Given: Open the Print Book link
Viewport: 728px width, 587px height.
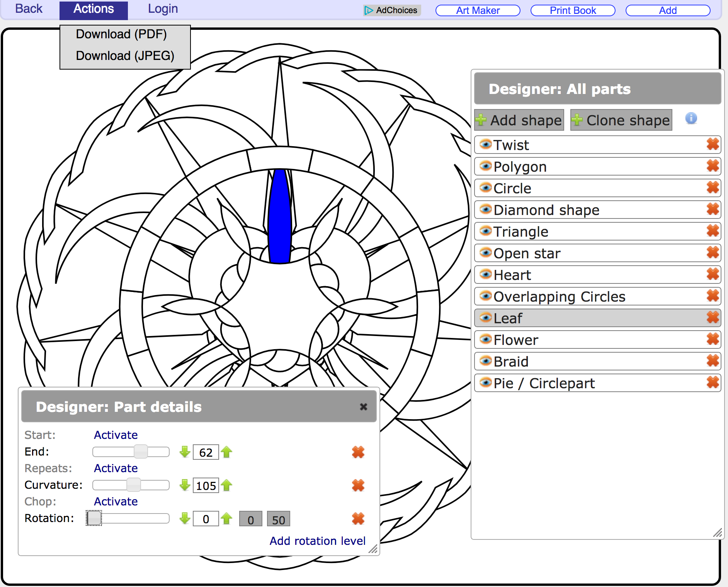Looking at the screenshot, I should pyautogui.click(x=573, y=10).
